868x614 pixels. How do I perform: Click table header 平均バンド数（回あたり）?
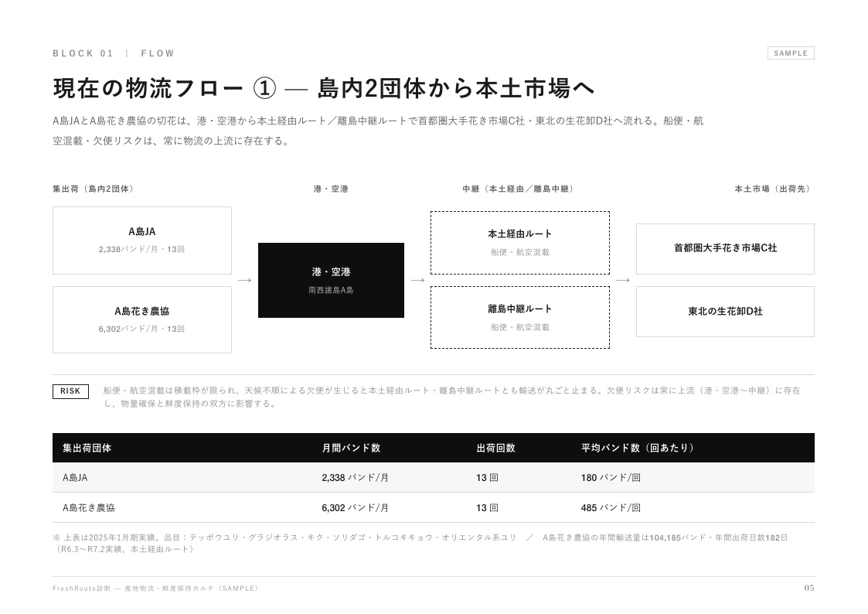(x=638, y=448)
